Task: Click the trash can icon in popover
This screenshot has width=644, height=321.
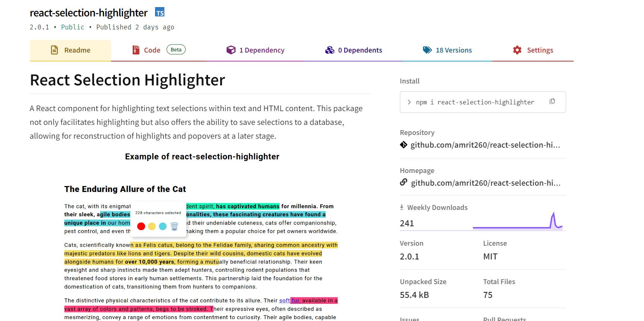Action: (174, 226)
